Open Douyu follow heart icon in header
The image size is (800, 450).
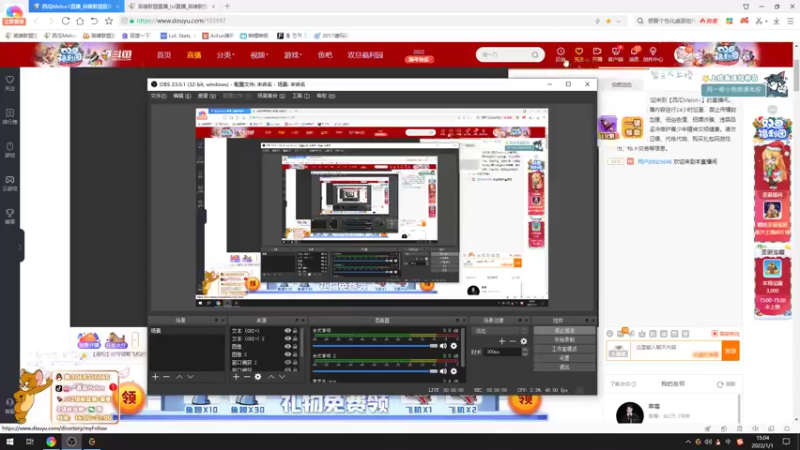click(x=579, y=54)
